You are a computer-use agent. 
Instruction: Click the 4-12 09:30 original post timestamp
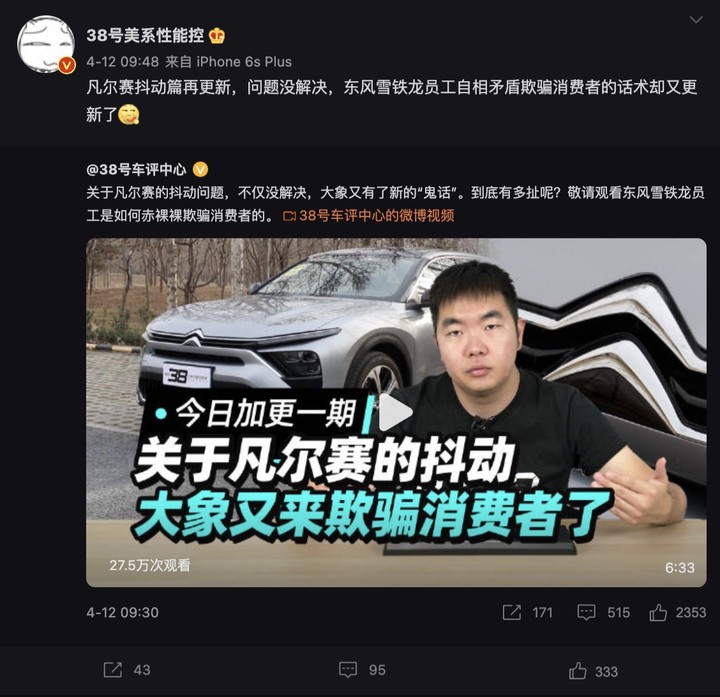point(123,613)
